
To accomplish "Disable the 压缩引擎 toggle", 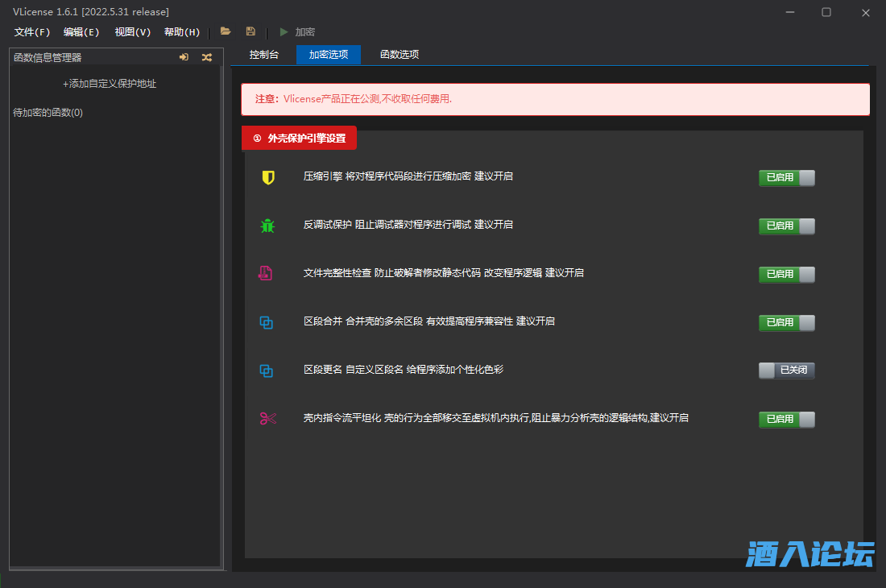I will 786,178.
